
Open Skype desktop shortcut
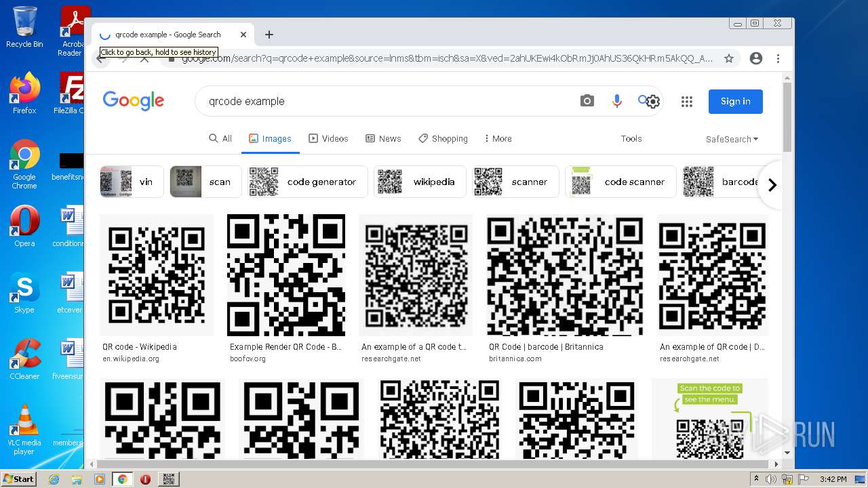[x=24, y=293]
